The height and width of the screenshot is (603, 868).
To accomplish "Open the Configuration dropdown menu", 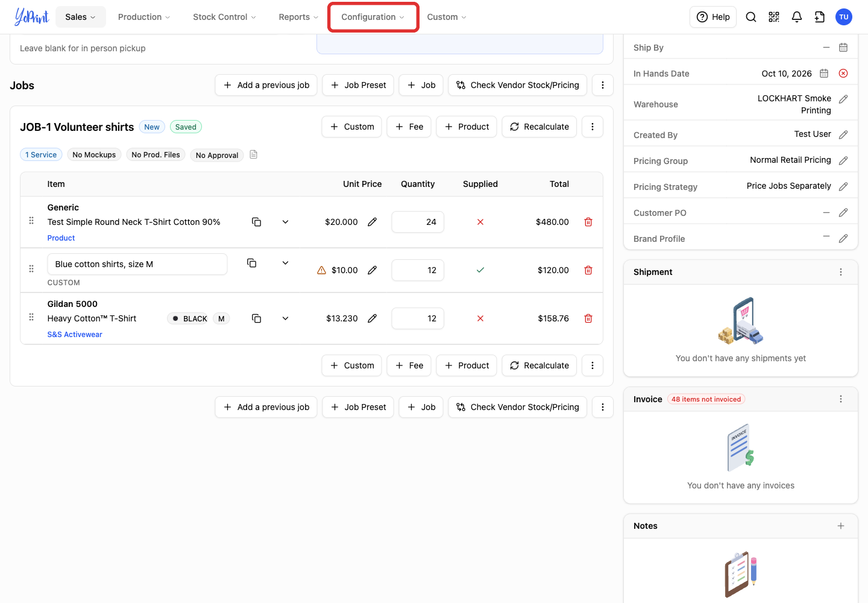I will pyautogui.click(x=373, y=17).
